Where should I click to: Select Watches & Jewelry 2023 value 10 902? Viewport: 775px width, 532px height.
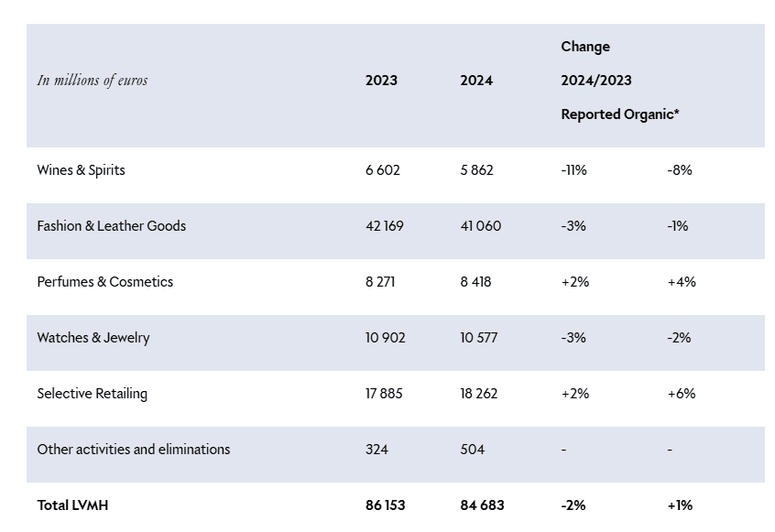385,338
